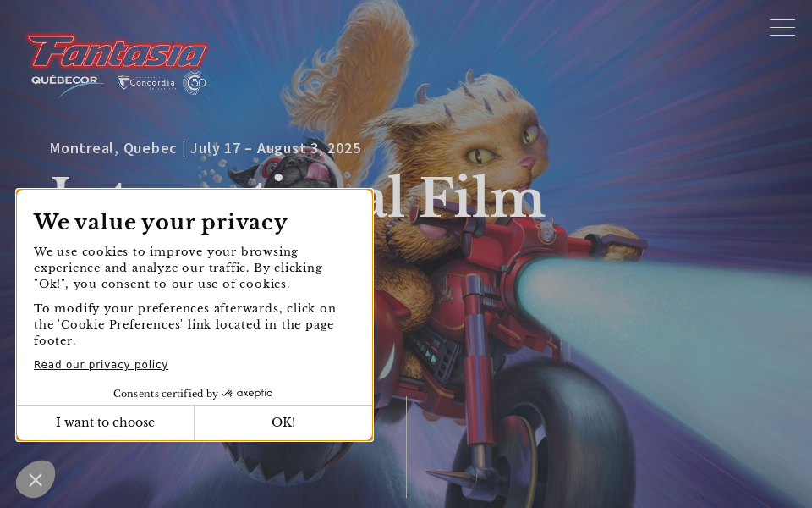This screenshot has height=508, width=812.
Task: Open the Read our privacy policy link
Action: (101, 364)
